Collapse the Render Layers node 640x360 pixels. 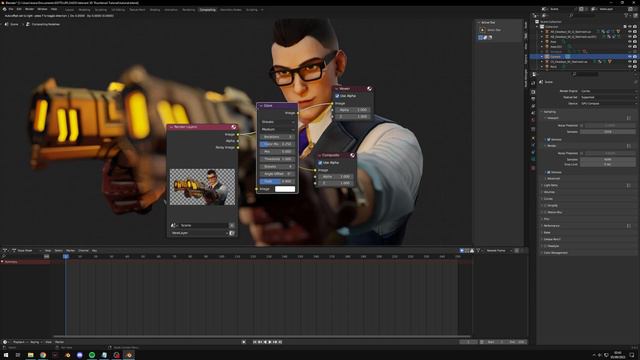pos(171,127)
